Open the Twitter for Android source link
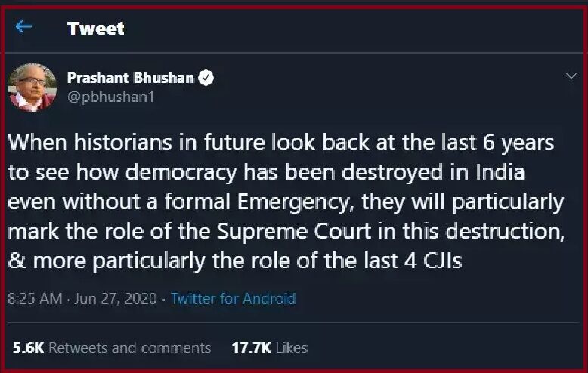Screen dimensions: 588x373 (233, 298)
